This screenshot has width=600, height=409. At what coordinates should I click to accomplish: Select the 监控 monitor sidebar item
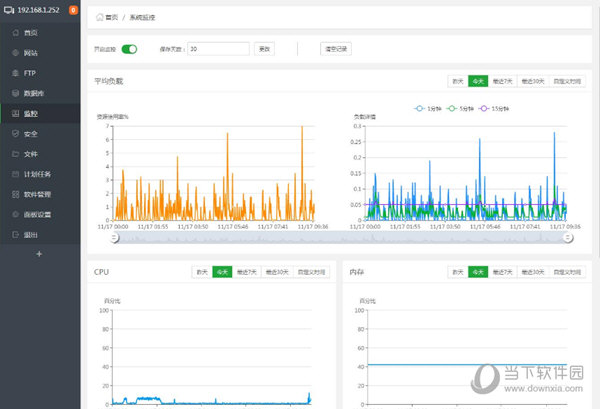pyautogui.click(x=40, y=114)
